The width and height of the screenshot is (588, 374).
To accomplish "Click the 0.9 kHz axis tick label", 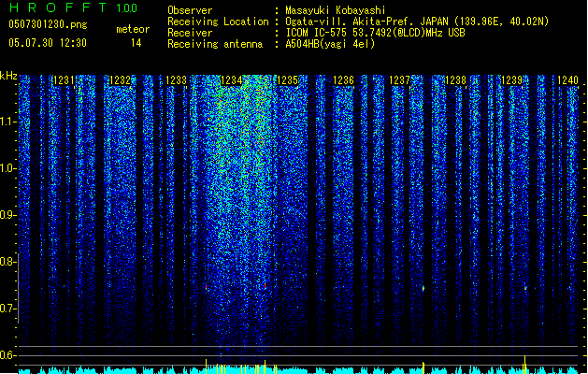I will (7, 215).
